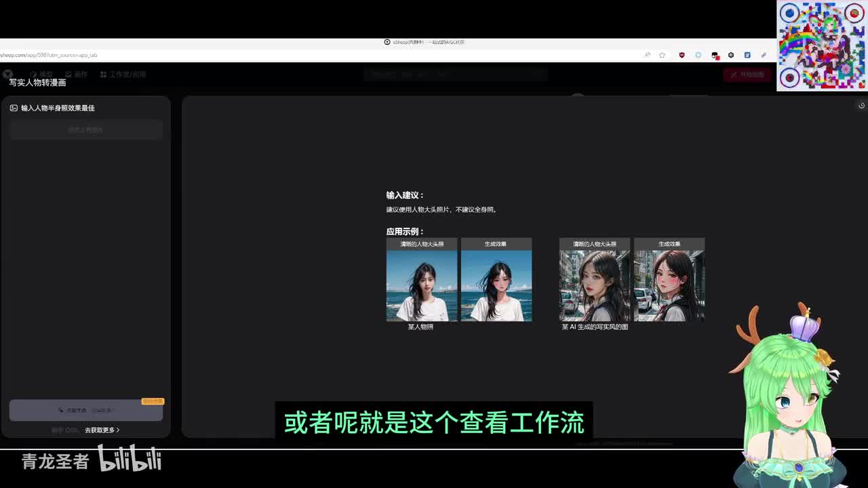Open the 创作 navigation tab
This screenshot has width=868, height=488.
click(x=77, y=75)
